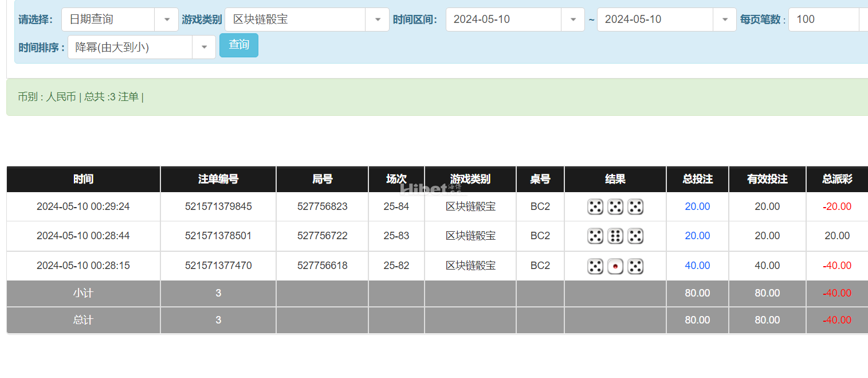Click last die in the 25-83 result
The height and width of the screenshot is (378, 868).
pyautogui.click(x=635, y=236)
